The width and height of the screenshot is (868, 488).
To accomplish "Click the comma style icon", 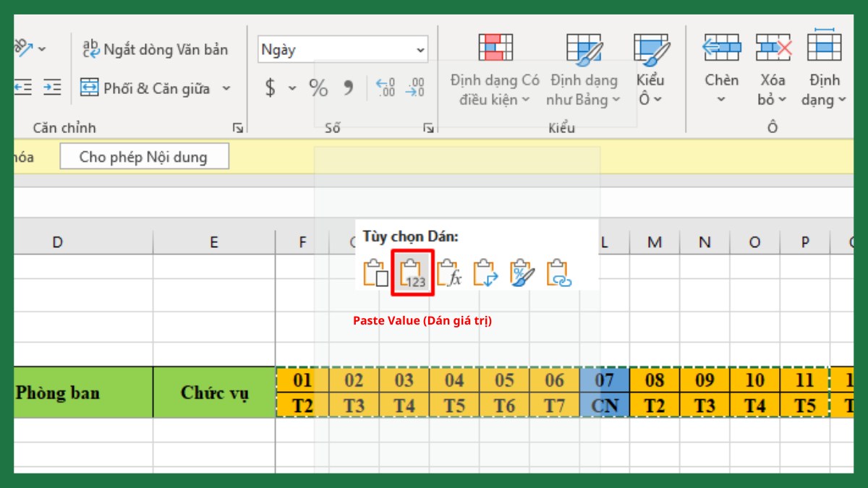I will 347,86.
